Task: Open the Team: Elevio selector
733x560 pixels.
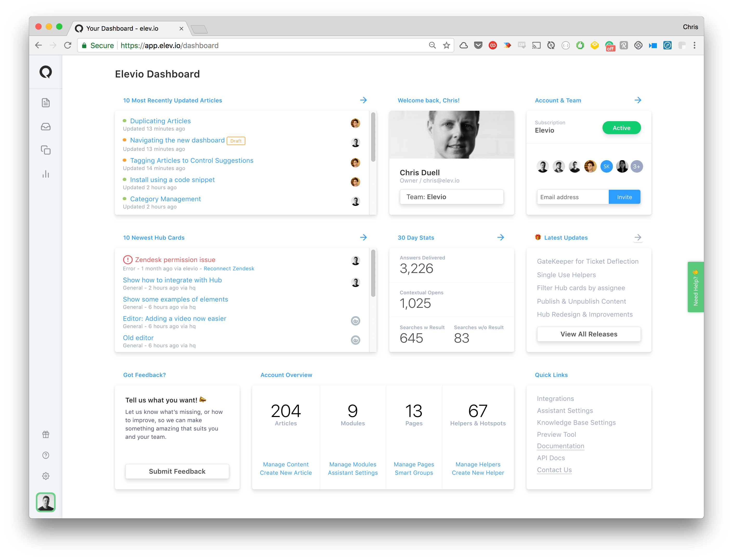Action: [x=451, y=197]
